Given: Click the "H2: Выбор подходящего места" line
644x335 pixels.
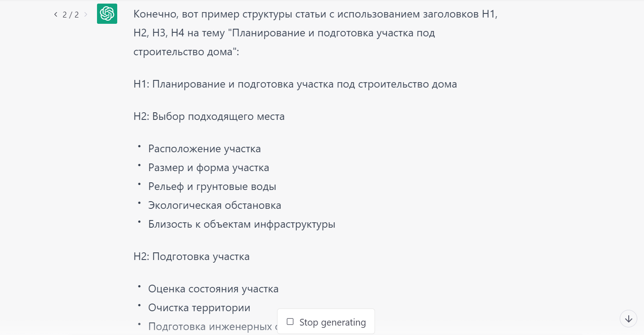Looking at the screenshot, I should pyautogui.click(x=209, y=116).
